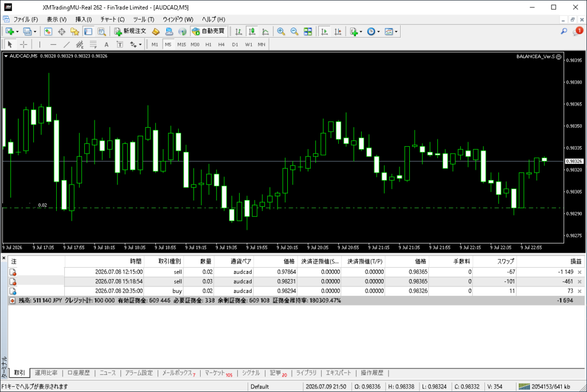Image resolution: width=587 pixels, height=392 pixels.
Task: Select the Crosshair tool
Action: (x=24, y=45)
